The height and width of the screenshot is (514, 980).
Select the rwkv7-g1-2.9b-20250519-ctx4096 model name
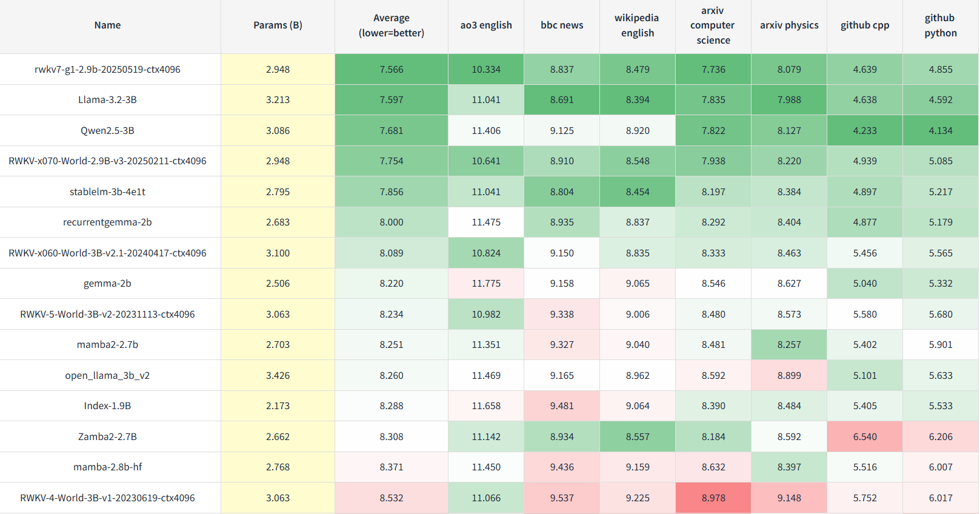[107, 69]
